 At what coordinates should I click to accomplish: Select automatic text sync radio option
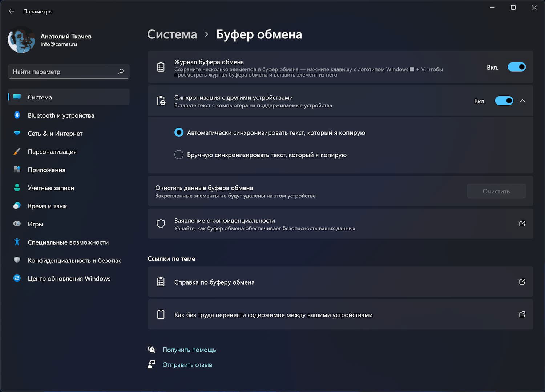click(179, 133)
